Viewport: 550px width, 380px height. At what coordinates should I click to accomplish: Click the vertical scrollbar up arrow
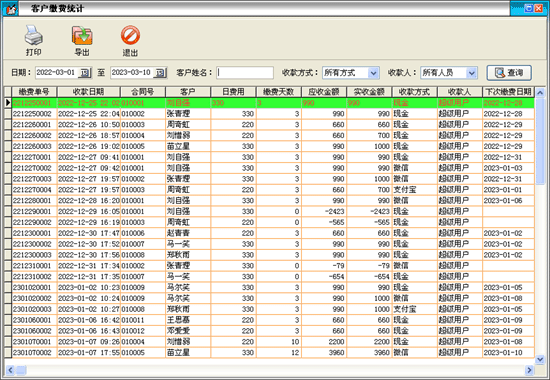click(540, 92)
